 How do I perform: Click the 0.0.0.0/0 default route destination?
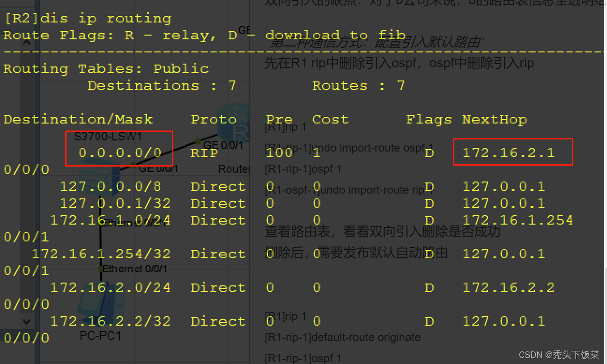[120, 153]
